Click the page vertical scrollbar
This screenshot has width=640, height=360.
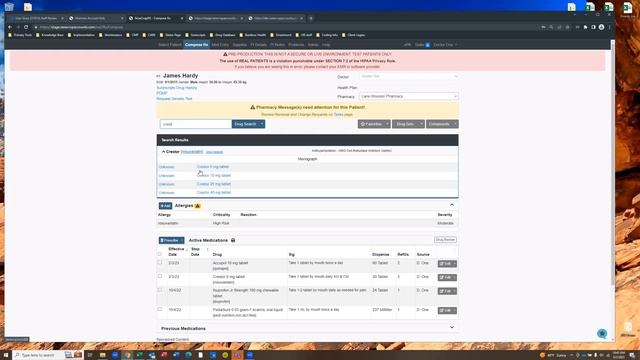(612, 163)
